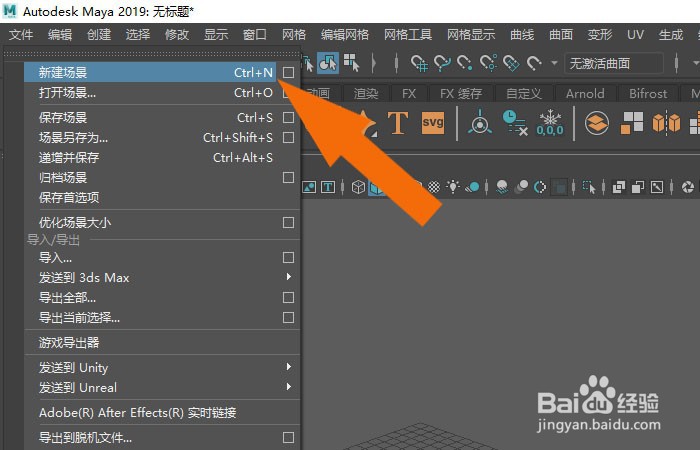This screenshot has width=700, height=450.
Task: Open the UV menu
Action: click(x=635, y=34)
